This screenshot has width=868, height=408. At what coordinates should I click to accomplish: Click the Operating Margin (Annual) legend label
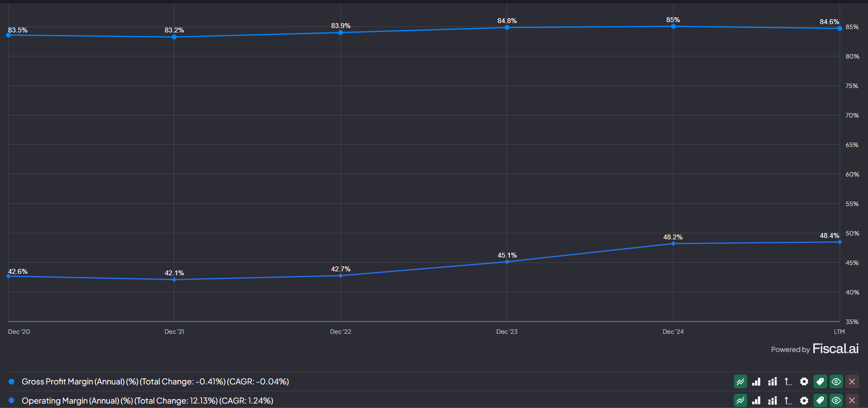pyautogui.click(x=147, y=401)
